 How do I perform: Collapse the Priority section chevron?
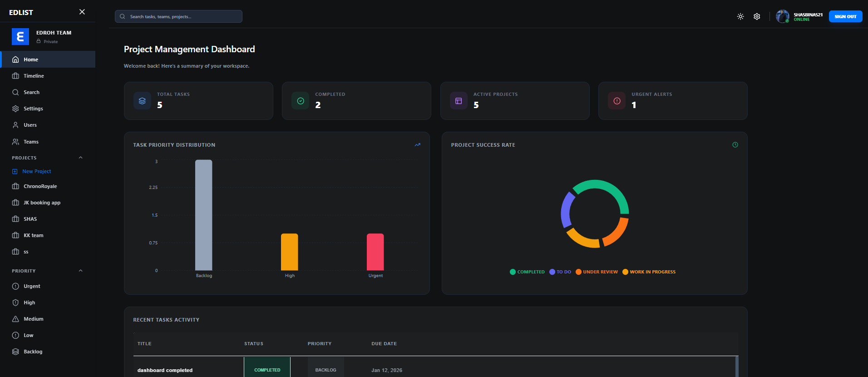tap(81, 271)
